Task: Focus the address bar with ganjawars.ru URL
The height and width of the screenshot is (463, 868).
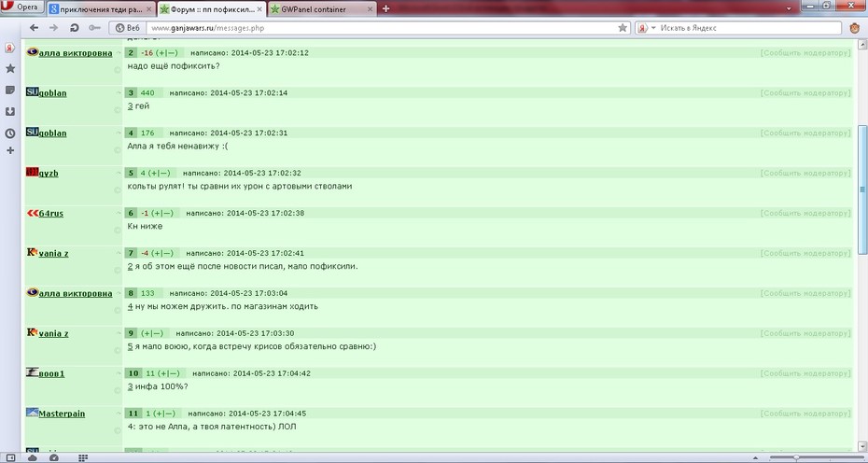Action: pyautogui.click(x=382, y=28)
